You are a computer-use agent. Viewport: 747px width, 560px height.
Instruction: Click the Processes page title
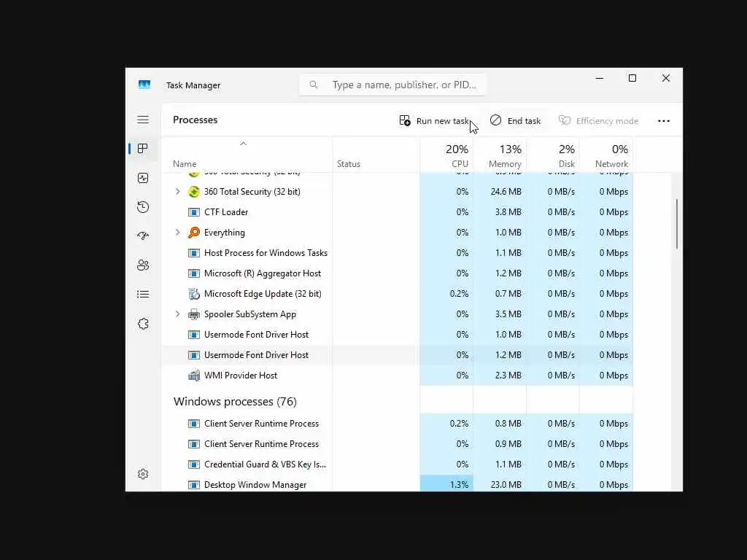point(195,120)
